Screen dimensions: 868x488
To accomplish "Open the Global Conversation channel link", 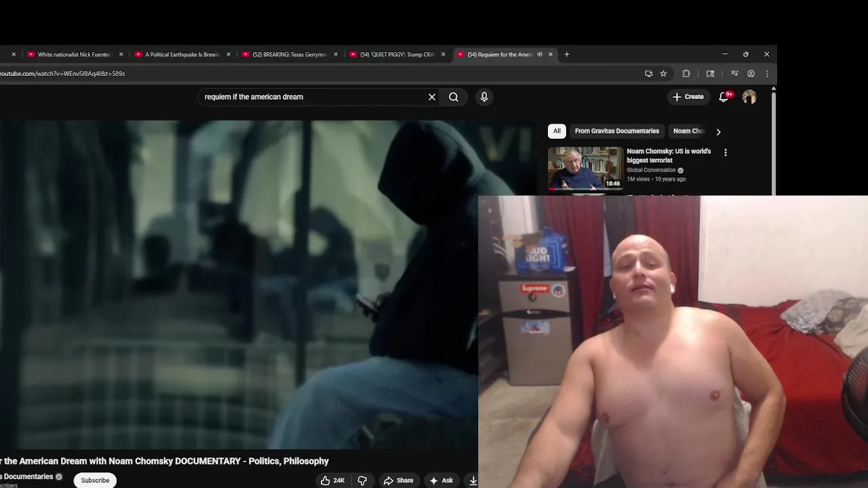I will (651, 170).
